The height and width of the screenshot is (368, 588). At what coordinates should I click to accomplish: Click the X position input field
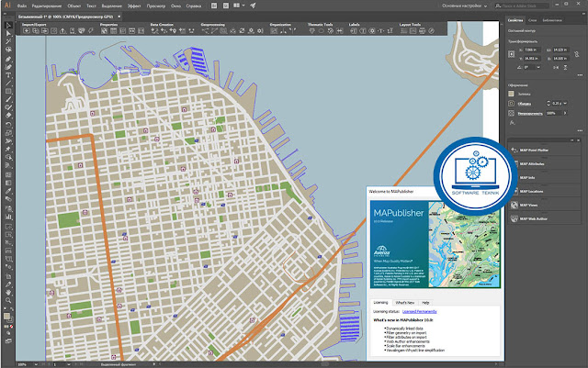click(x=532, y=50)
